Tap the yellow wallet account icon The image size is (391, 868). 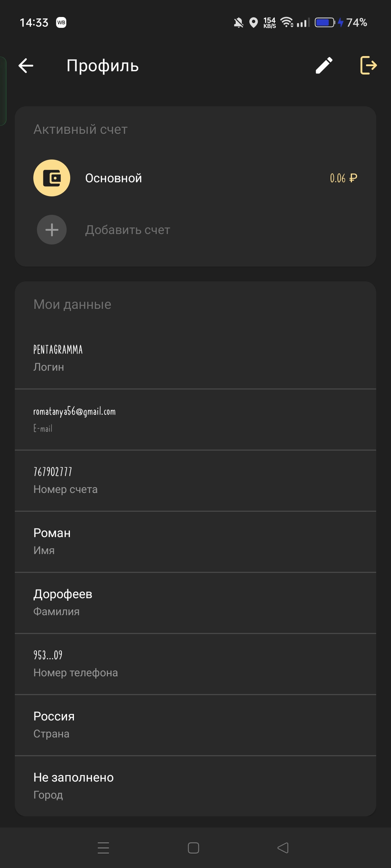52,178
